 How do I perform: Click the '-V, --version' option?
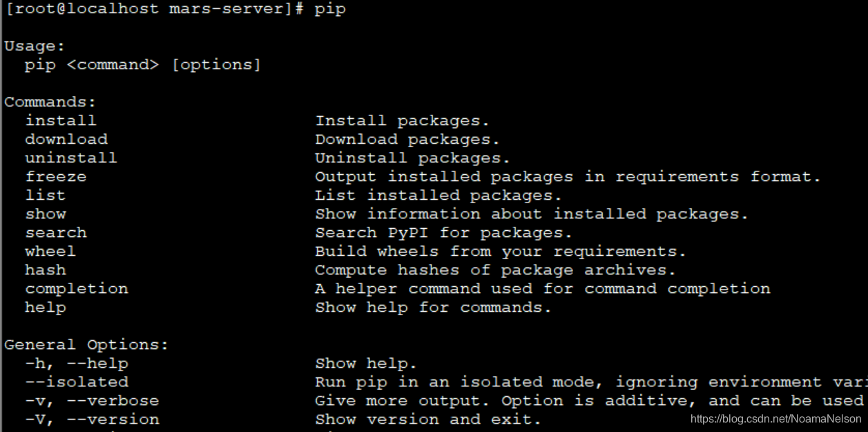pos(92,420)
